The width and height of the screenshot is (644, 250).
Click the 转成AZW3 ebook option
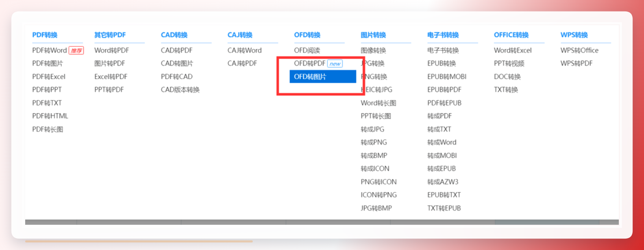(x=443, y=182)
